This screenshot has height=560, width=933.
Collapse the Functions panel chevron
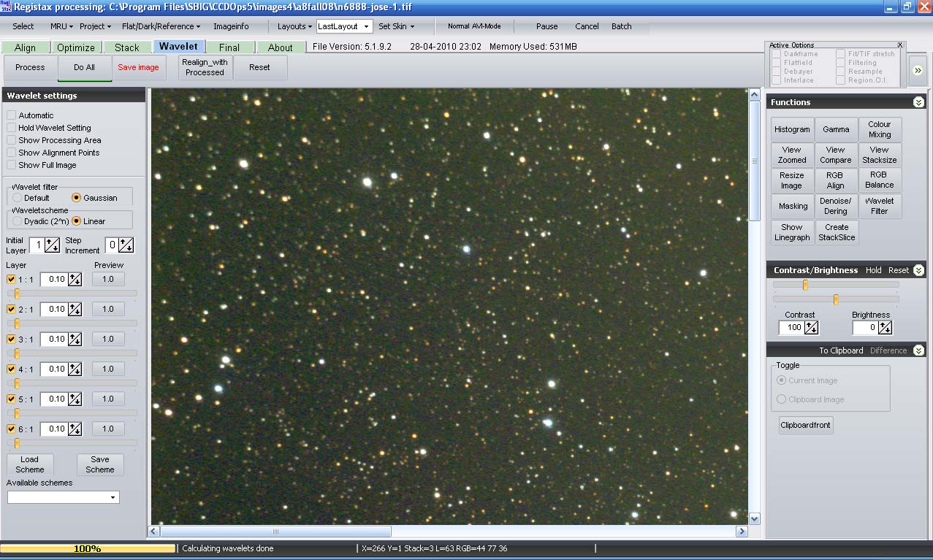918,102
